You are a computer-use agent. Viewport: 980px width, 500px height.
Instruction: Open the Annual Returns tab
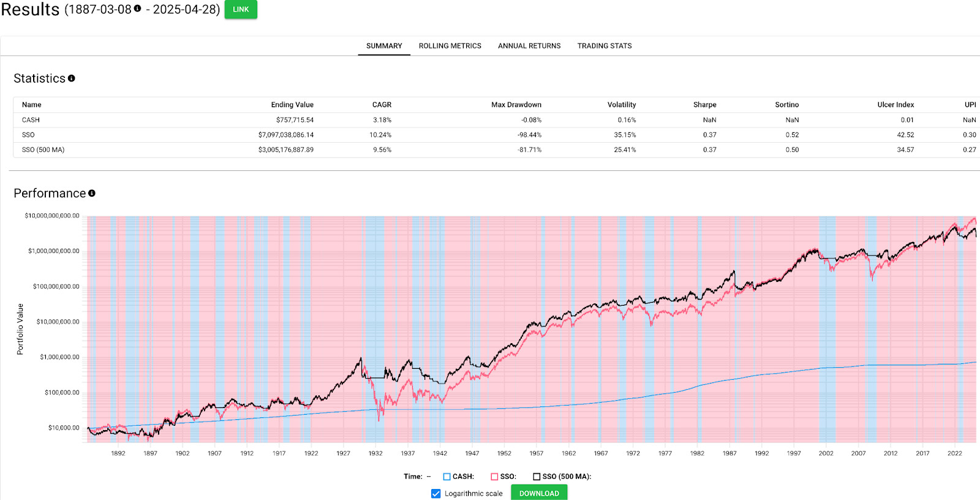pos(529,46)
